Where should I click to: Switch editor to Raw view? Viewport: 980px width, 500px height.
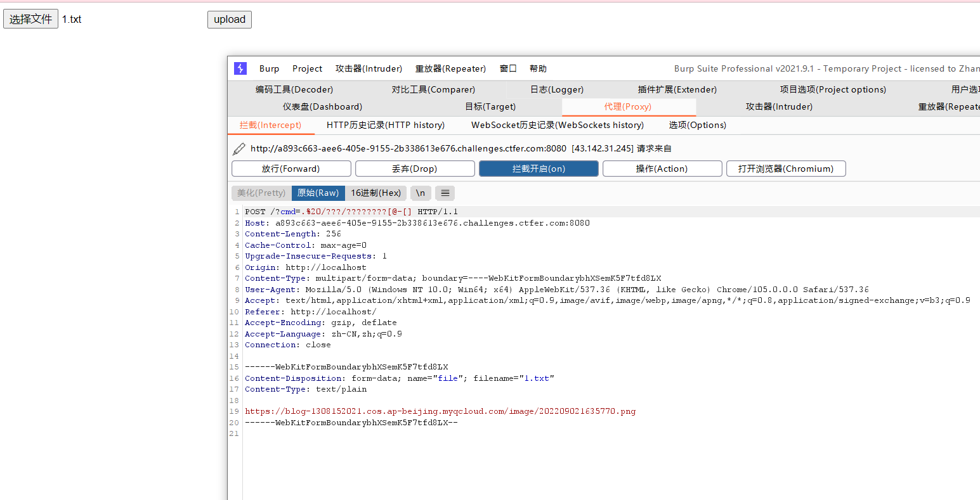point(318,193)
